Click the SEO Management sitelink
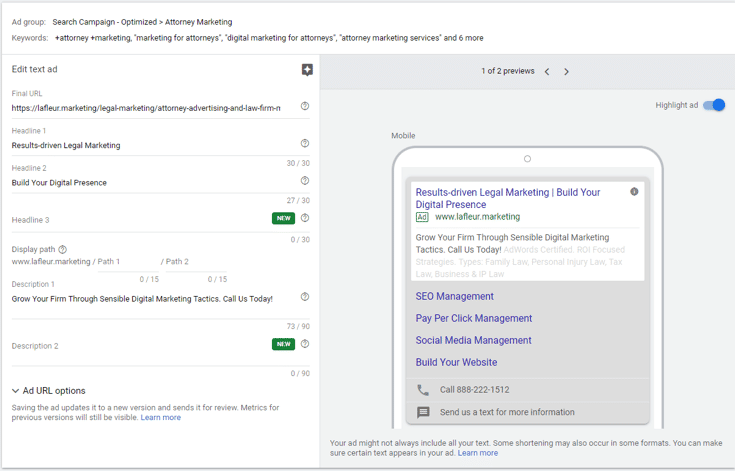 tap(454, 296)
